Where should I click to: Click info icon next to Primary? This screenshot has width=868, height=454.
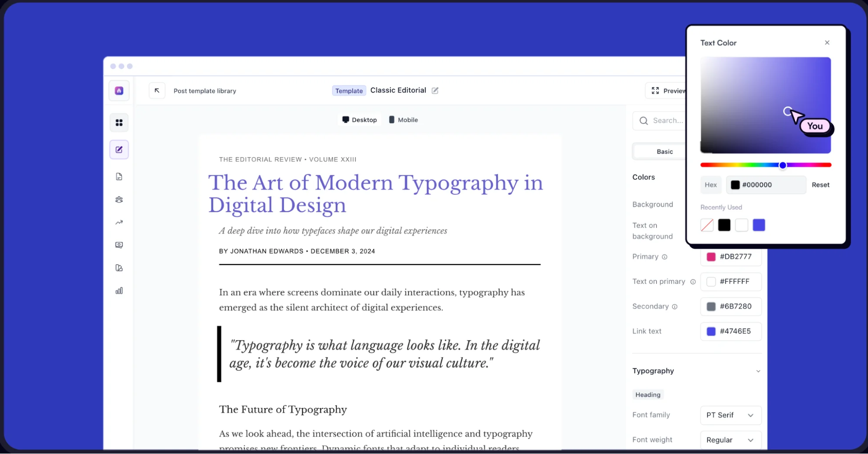[x=664, y=257]
